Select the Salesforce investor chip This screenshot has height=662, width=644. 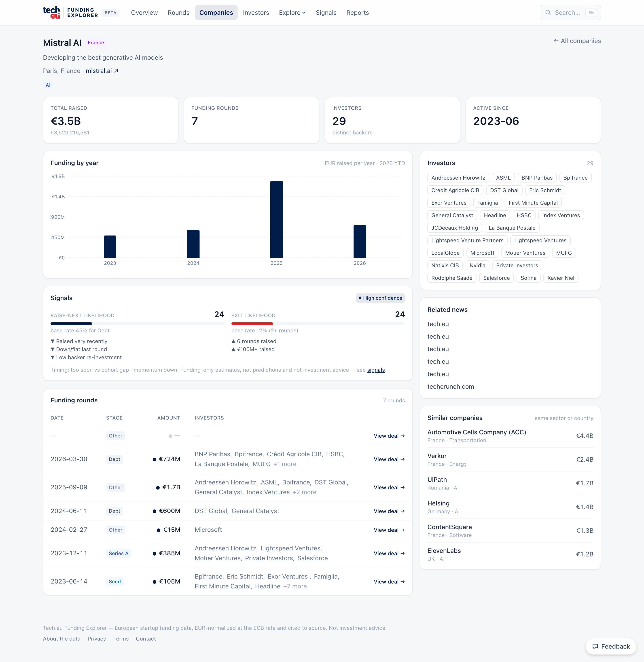(496, 278)
